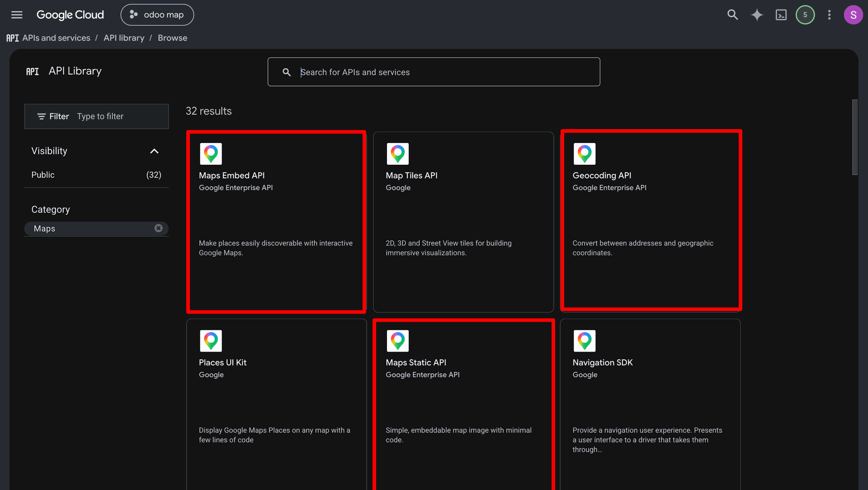The width and height of the screenshot is (868, 490).
Task: Click the Maps category chip label
Action: coord(44,229)
